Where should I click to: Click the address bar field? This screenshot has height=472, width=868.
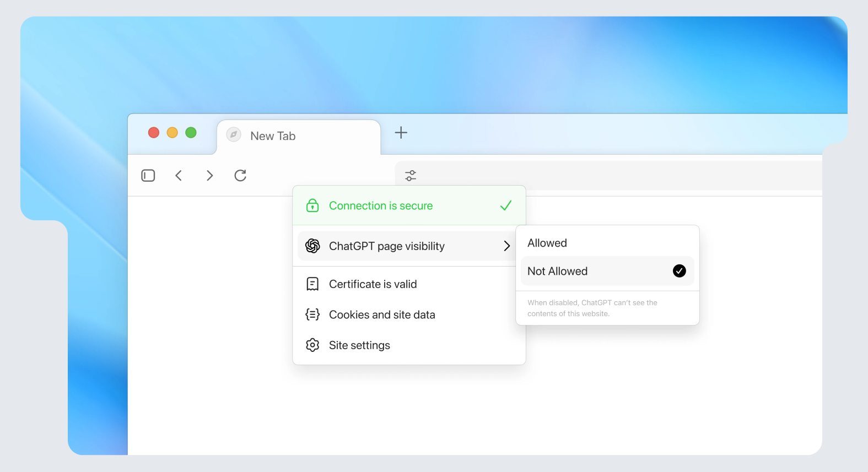click(606, 176)
